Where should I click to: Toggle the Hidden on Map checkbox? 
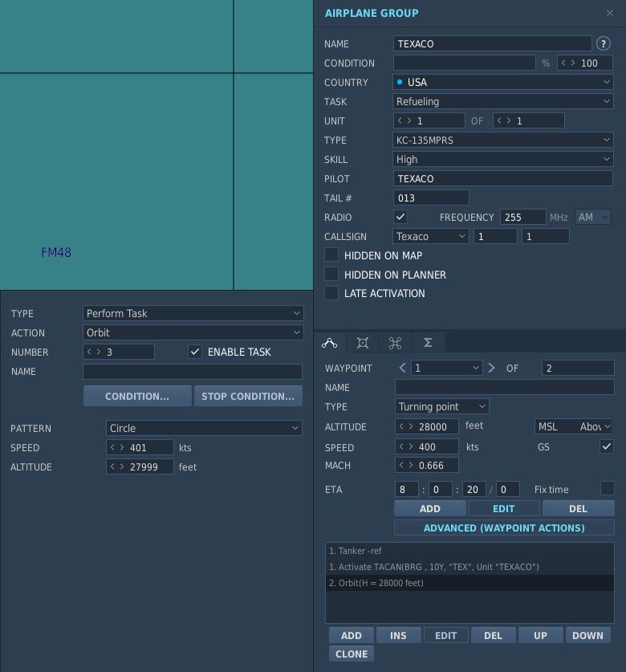coord(331,255)
